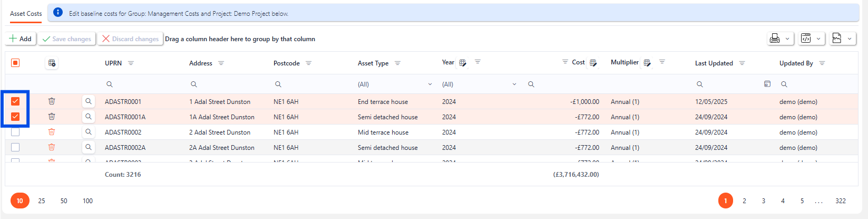Open the Year (All) filter dropdown
Screen dimensions: 868x219
[514, 84]
